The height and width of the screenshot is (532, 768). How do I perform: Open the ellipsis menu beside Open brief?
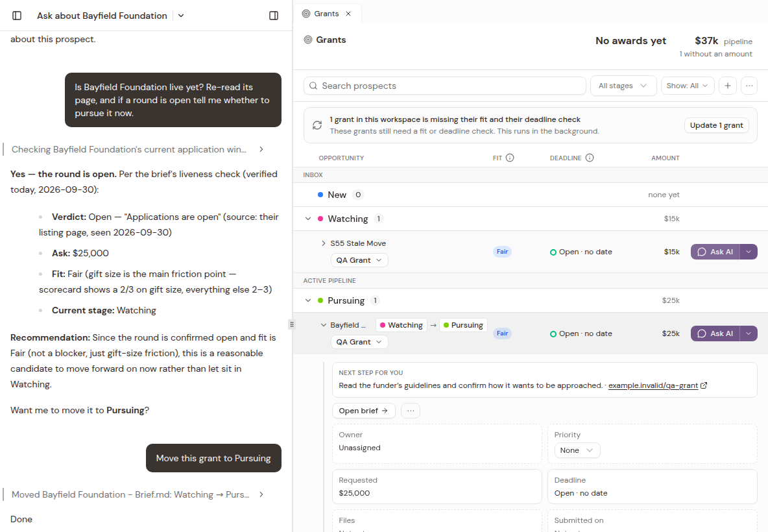coord(411,411)
